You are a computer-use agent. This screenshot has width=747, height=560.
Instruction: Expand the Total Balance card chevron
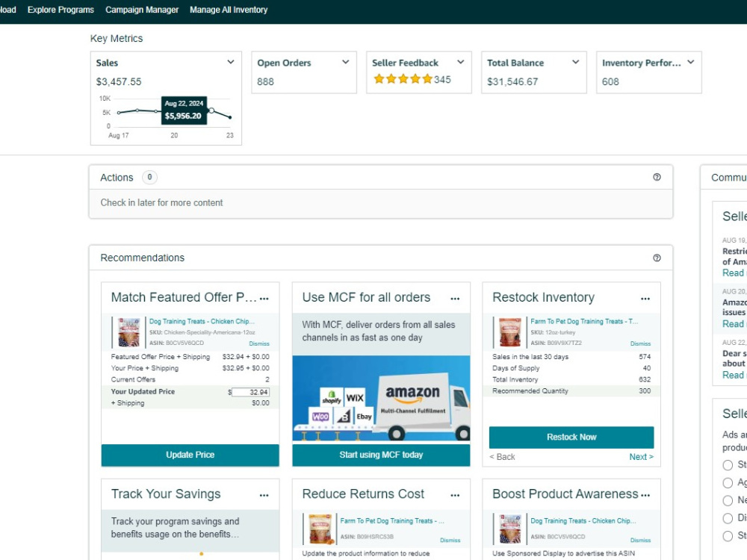(x=575, y=62)
